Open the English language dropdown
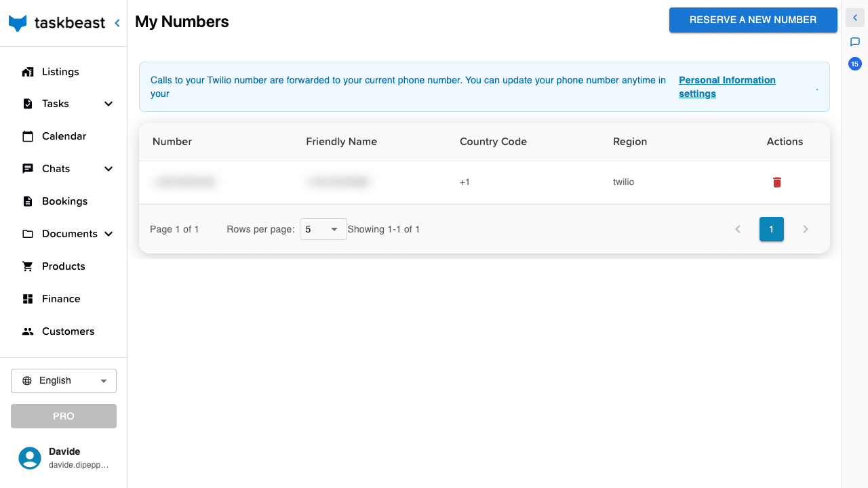This screenshot has height=488, width=868. (x=64, y=381)
